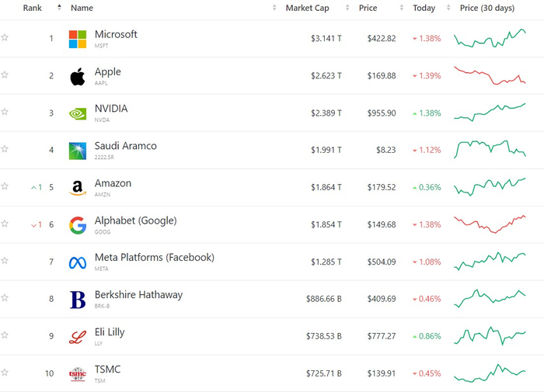The height and width of the screenshot is (392, 544).
Task: Toggle favorite star for NVIDIA row
Action: pos(5,112)
